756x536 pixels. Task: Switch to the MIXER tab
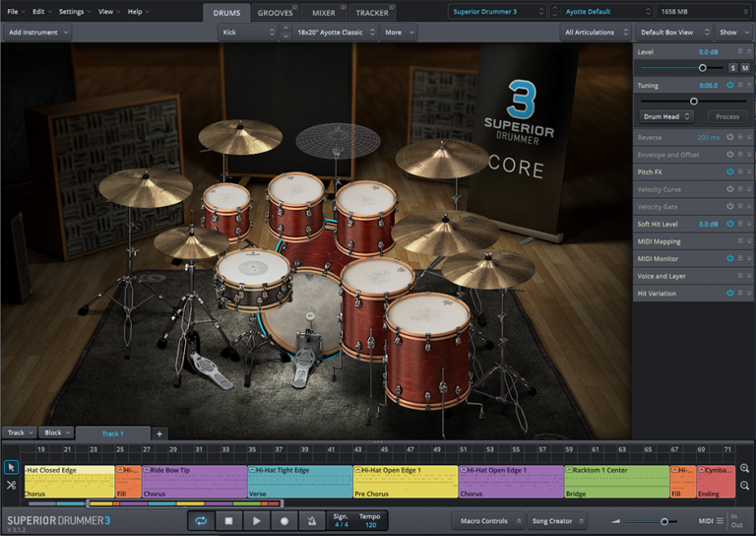click(x=324, y=13)
